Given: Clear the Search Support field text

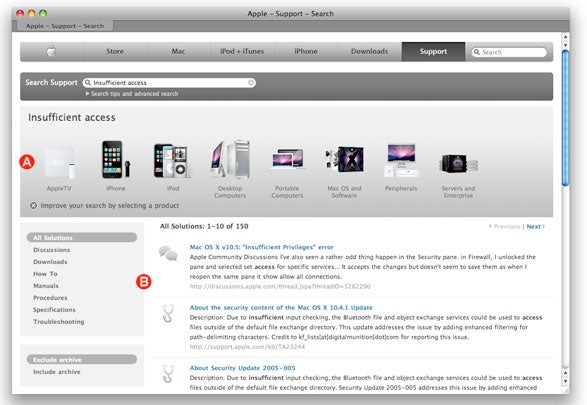Looking at the screenshot, I should (251, 83).
